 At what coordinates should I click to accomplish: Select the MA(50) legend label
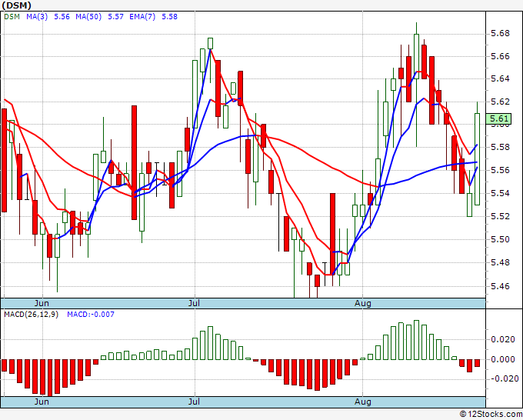point(88,16)
